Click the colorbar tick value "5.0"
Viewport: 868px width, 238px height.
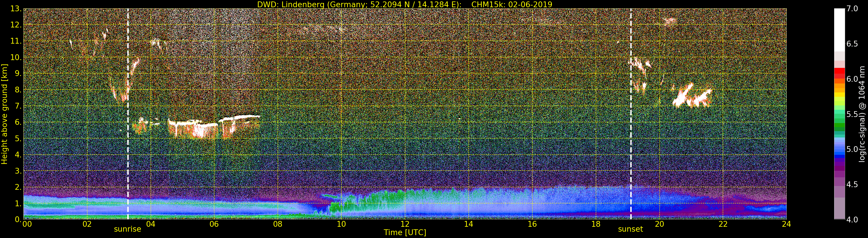pyautogui.click(x=852, y=149)
